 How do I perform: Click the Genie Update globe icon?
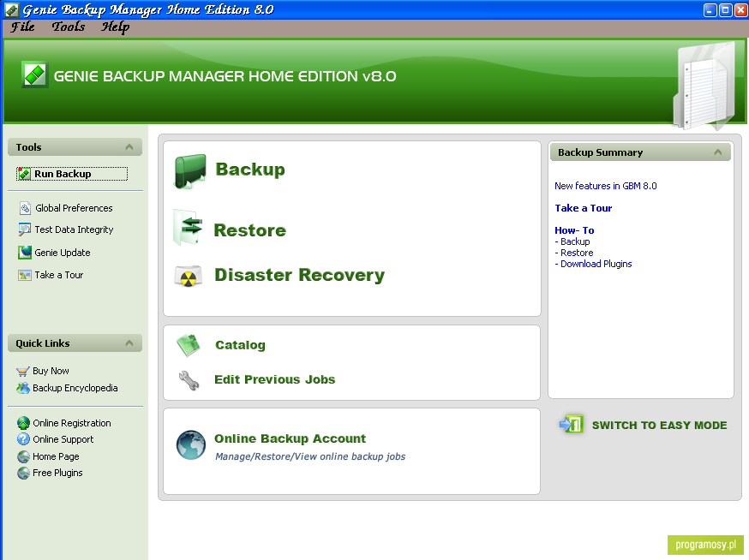24,252
